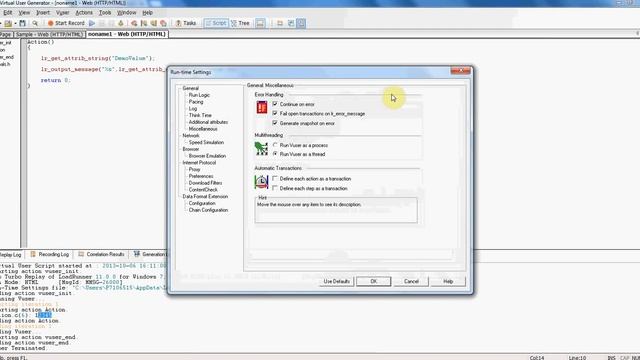Screen dimensions: 640x360
Task: Click the save script toolbar icon
Action: tap(22, 23)
